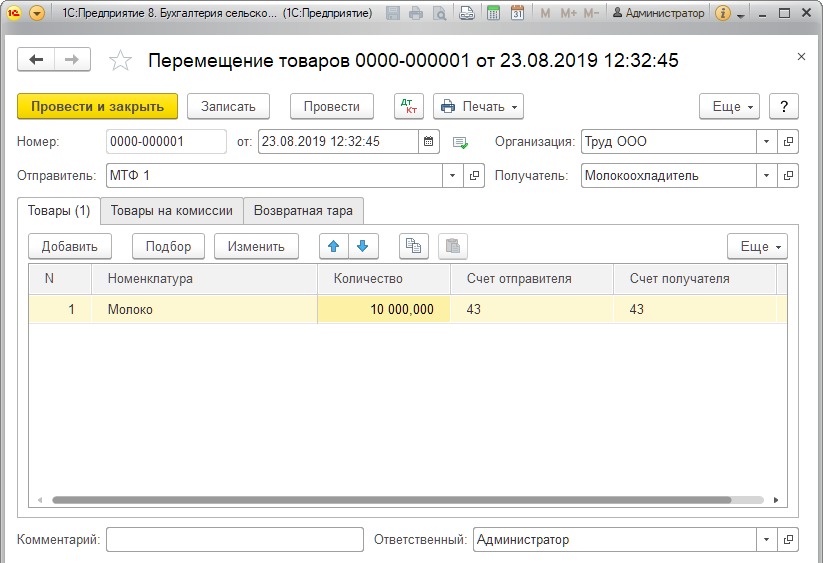The width and height of the screenshot is (823, 563).
Task: Click the Комментарий input field
Action: coord(235,540)
